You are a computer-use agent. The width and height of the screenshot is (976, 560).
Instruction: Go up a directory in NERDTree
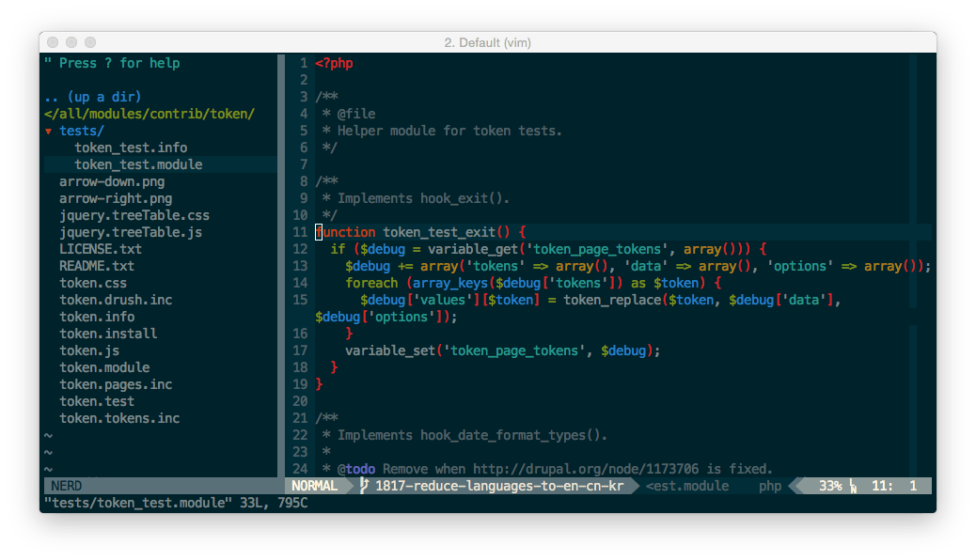coord(92,97)
